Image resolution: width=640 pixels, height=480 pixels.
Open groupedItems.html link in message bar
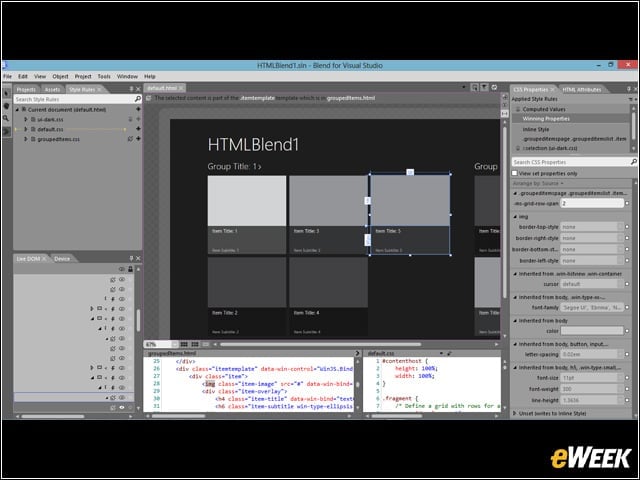coord(351,98)
